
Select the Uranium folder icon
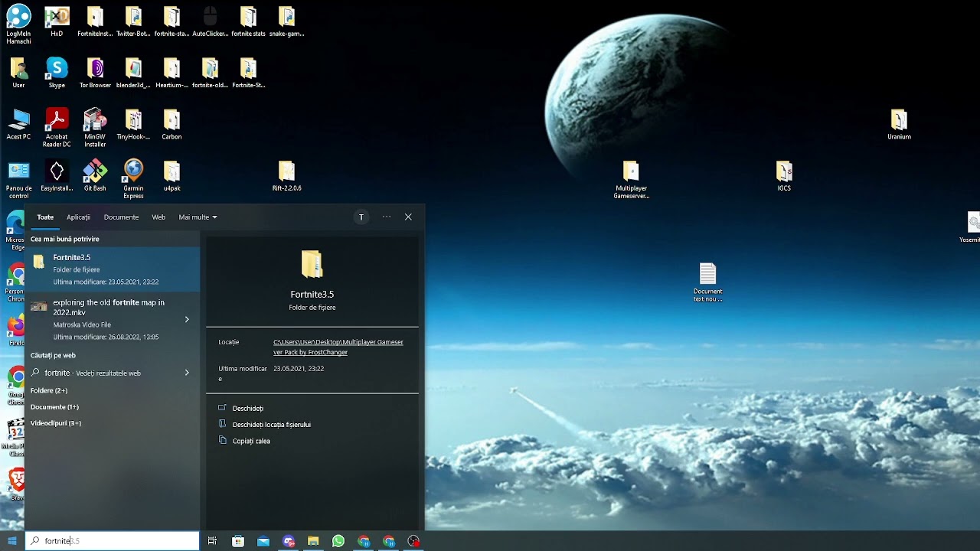click(x=899, y=124)
